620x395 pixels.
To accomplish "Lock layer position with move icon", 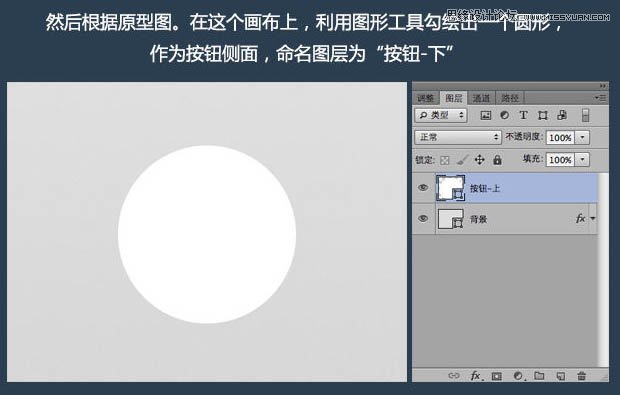I will 480,159.
